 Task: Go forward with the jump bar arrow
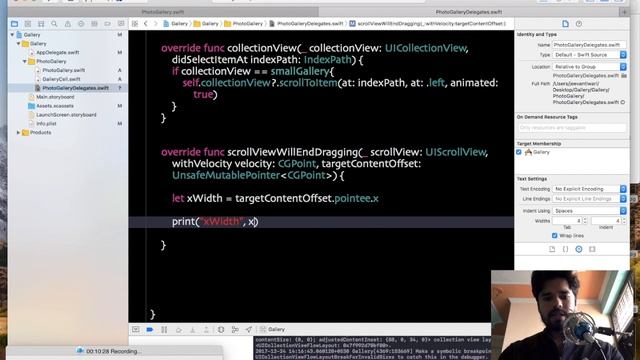click(156, 24)
